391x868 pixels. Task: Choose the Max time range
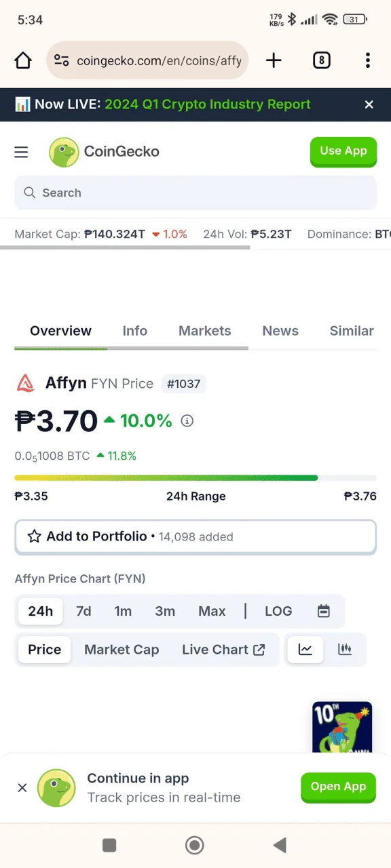coord(212,611)
